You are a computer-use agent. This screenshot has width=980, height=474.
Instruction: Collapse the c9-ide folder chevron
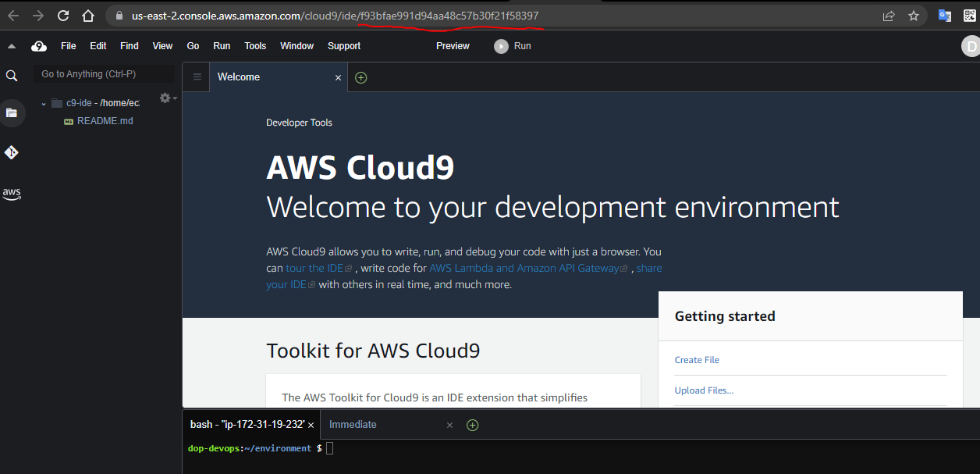(44, 102)
